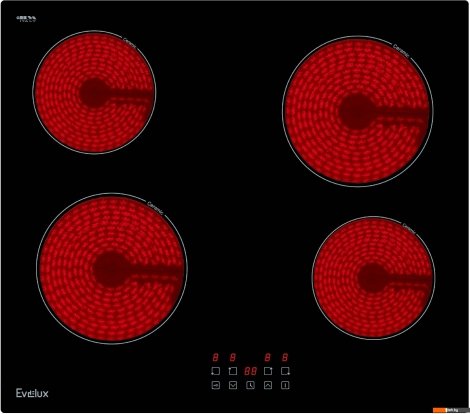Decrease heat with the down arrow button

(233, 385)
